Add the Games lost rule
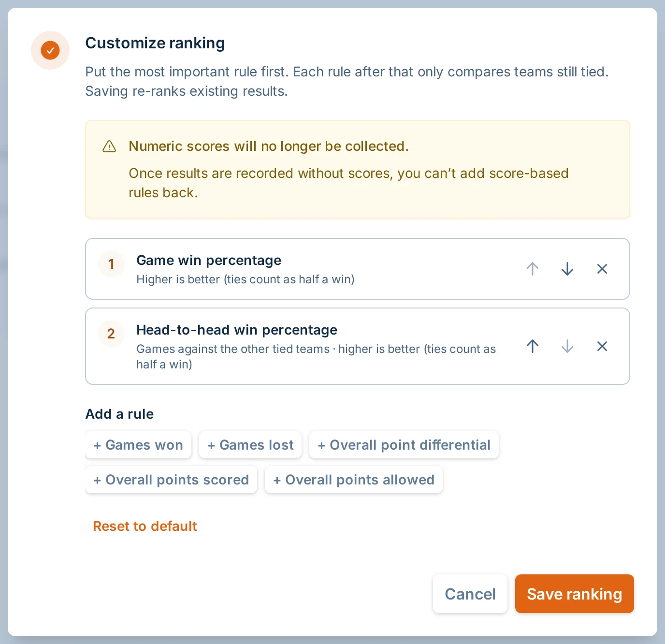Image resolution: width=665 pixels, height=644 pixels. [250, 445]
